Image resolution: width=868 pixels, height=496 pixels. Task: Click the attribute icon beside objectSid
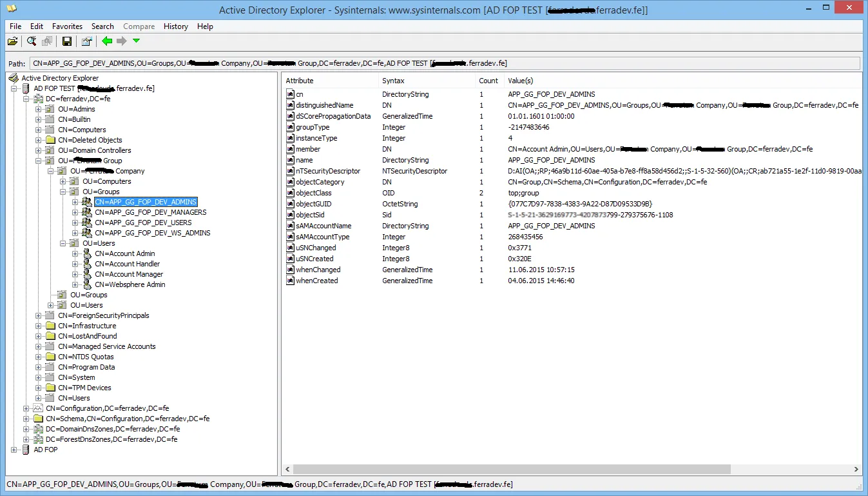click(290, 215)
